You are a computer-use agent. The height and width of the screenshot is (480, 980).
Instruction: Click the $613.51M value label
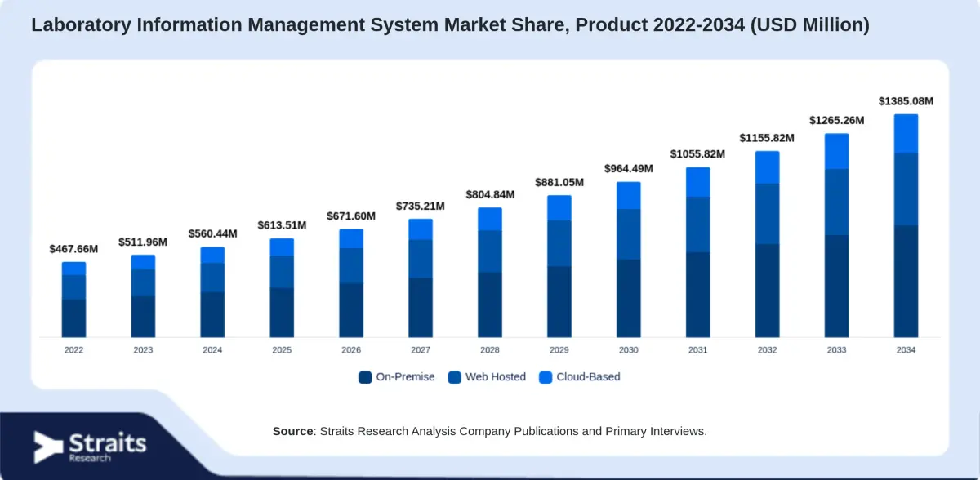tap(282, 225)
